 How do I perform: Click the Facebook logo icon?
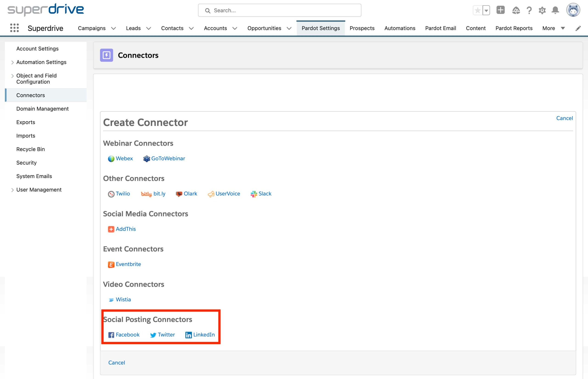click(x=111, y=335)
